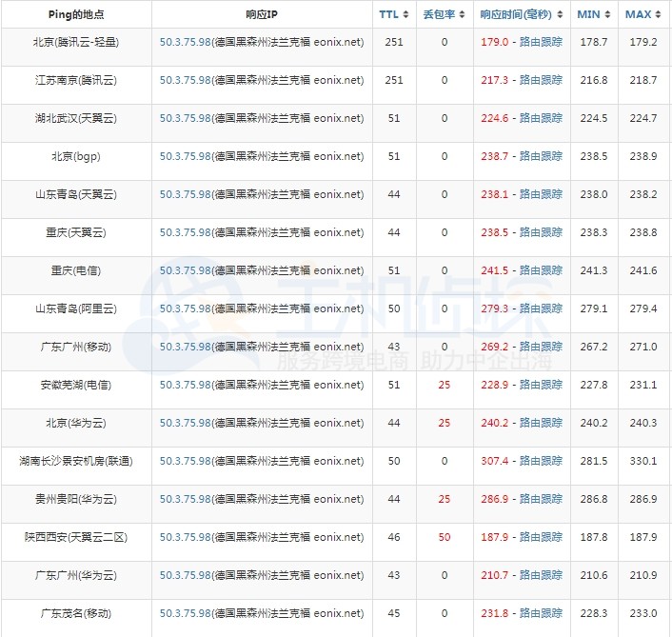
Task: Select location cell 山东青岛(阿里云)
Action: pyautogui.click(x=76, y=309)
